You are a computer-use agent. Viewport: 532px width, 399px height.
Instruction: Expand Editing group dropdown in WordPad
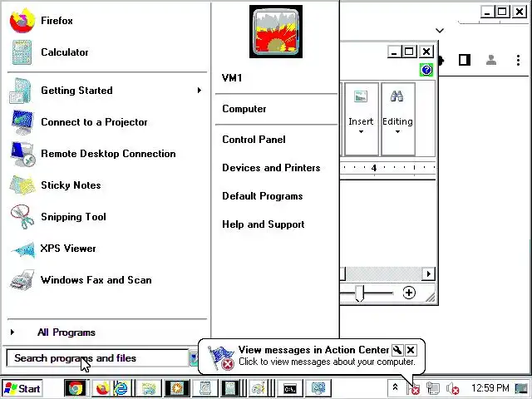point(397,119)
